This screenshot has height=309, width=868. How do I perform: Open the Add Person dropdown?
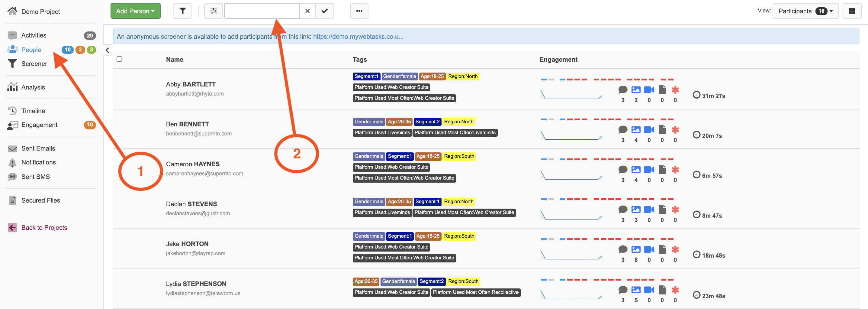(136, 11)
